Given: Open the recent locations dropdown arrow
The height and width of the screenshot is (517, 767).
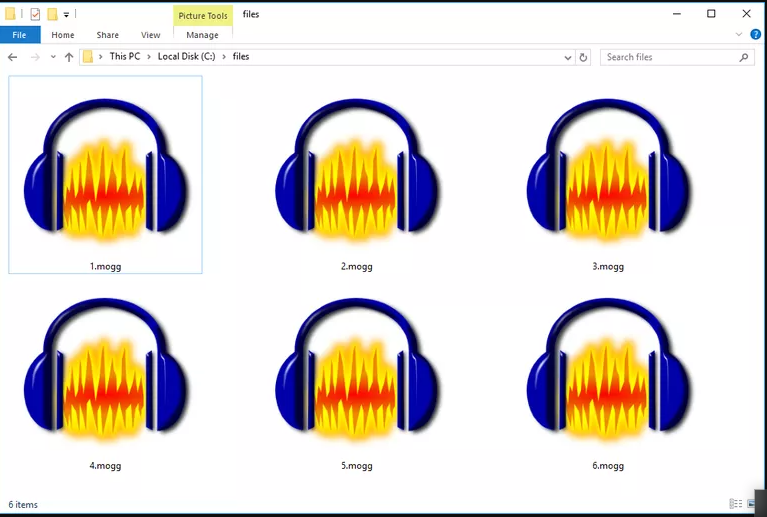Looking at the screenshot, I should point(53,57).
